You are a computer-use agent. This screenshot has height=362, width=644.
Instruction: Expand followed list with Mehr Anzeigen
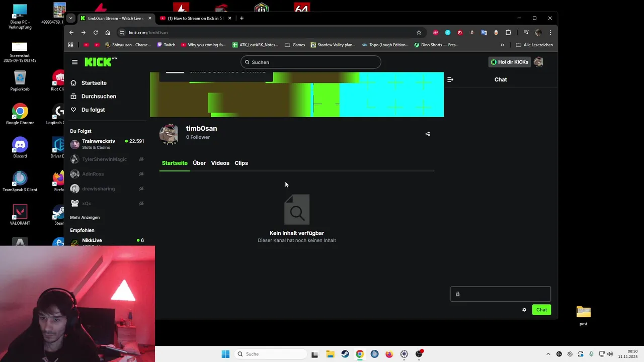85,218
